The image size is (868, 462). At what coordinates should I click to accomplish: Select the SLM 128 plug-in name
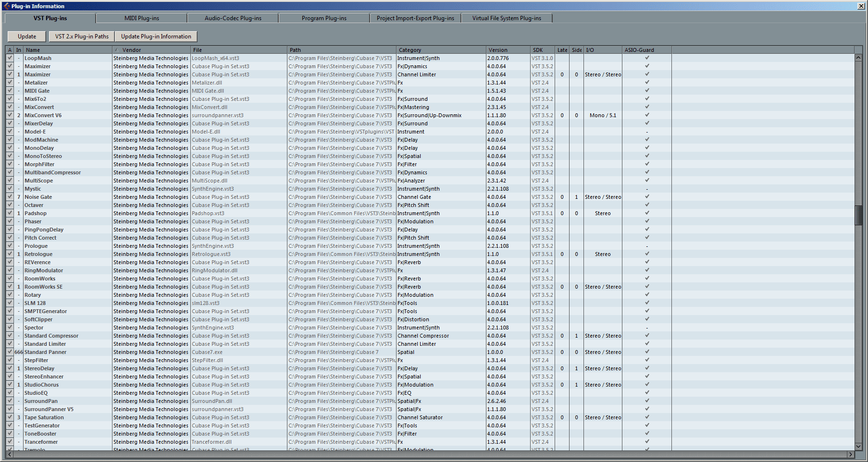coord(35,303)
